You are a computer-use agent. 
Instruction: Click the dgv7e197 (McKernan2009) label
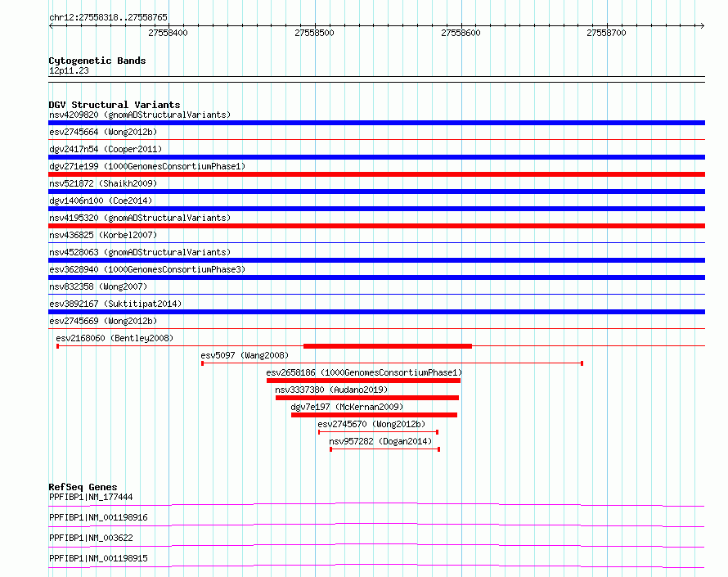pos(347,407)
